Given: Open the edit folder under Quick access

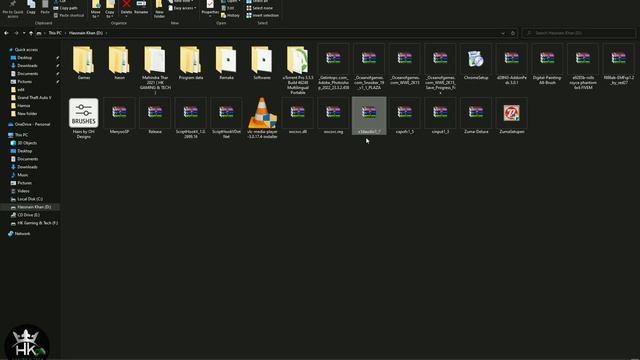Looking at the screenshot, I should coord(21,90).
